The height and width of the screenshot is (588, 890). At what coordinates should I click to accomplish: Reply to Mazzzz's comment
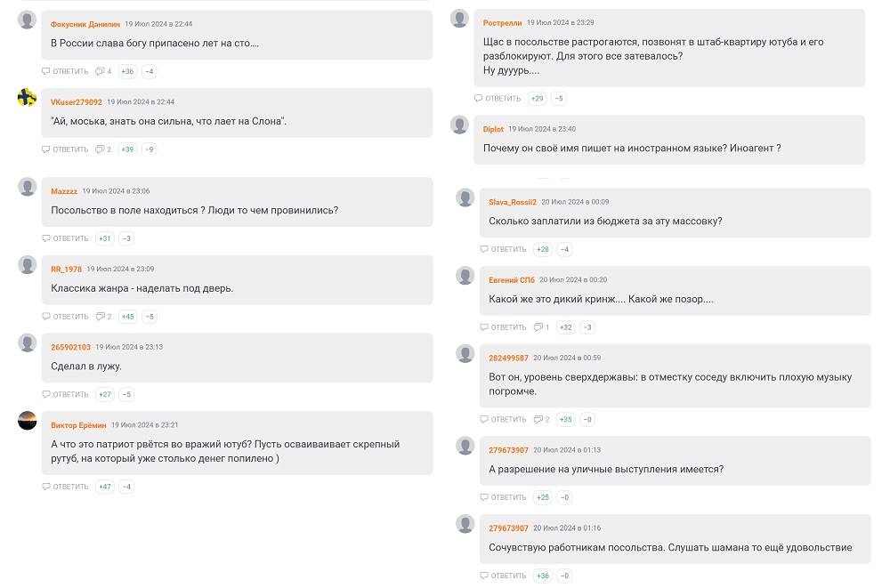pyautogui.click(x=65, y=239)
